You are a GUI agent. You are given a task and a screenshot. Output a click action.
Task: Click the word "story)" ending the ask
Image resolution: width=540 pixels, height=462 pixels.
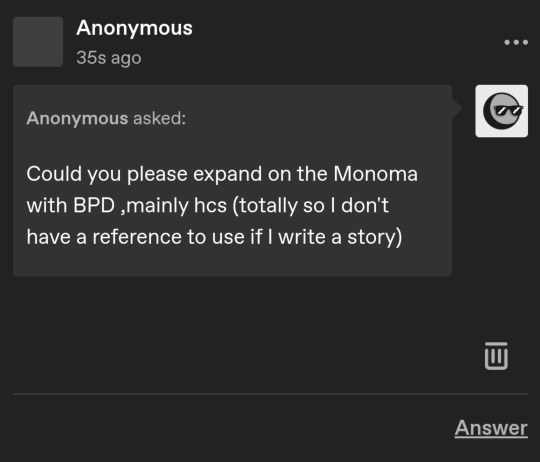click(375, 237)
